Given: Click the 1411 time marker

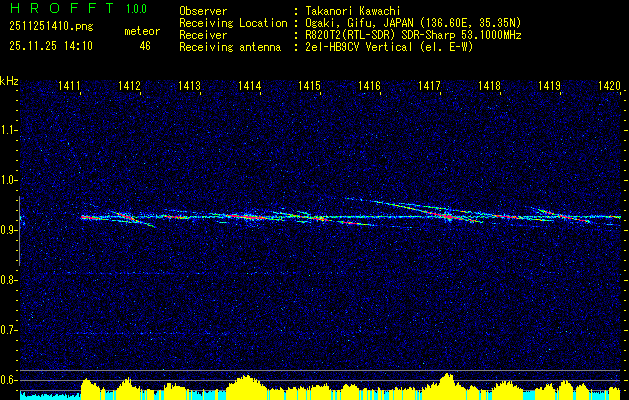Looking at the screenshot, I should (x=70, y=85).
